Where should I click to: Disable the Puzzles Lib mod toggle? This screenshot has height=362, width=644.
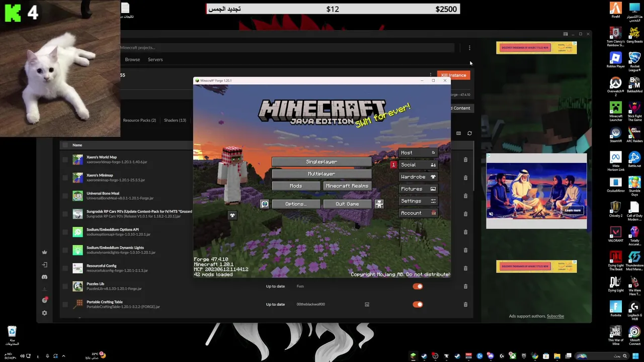tap(418, 287)
